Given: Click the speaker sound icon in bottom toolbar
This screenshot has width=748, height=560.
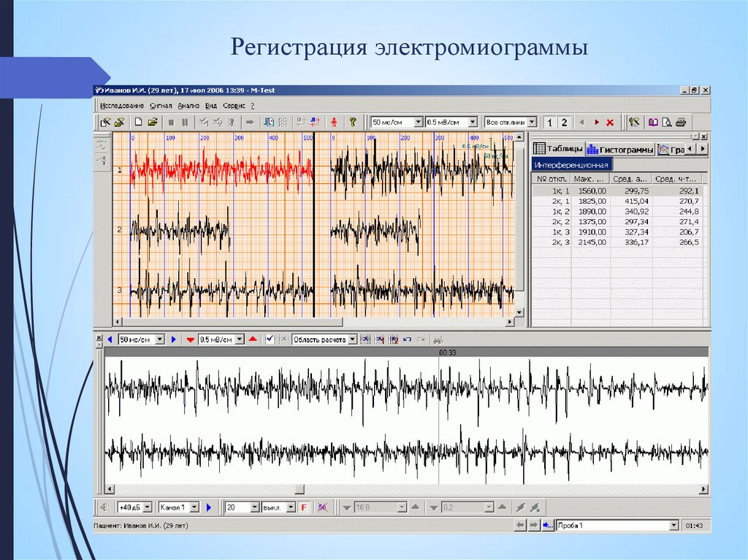Looking at the screenshot, I should tap(105, 507).
